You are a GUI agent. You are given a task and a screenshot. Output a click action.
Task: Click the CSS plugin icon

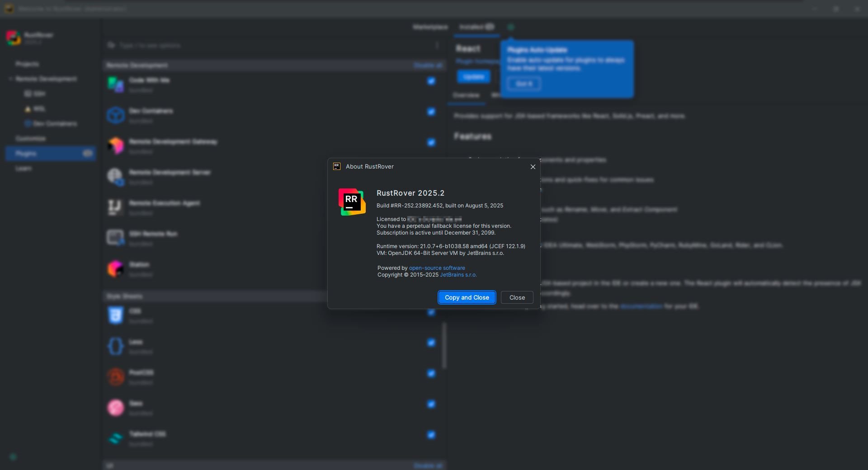pyautogui.click(x=115, y=315)
